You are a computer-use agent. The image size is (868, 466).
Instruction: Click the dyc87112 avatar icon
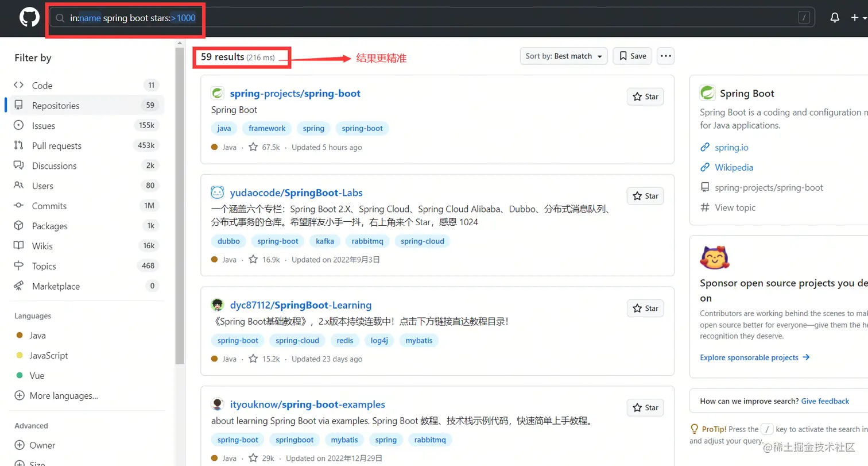pyautogui.click(x=217, y=305)
